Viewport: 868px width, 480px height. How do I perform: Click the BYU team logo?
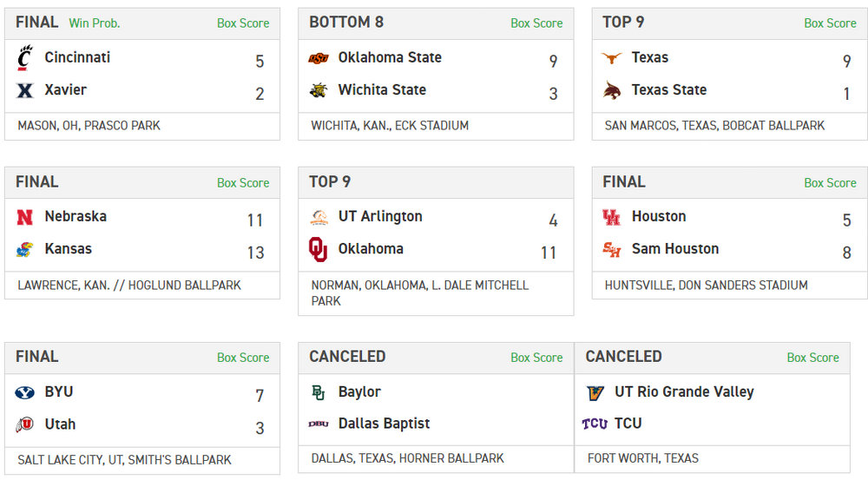pos(24,392)
